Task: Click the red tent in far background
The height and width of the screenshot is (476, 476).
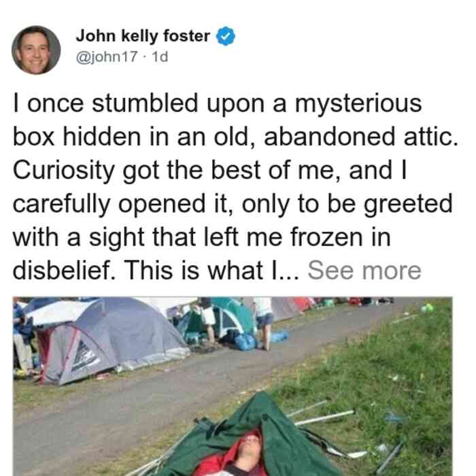Action: click(303, 303)
